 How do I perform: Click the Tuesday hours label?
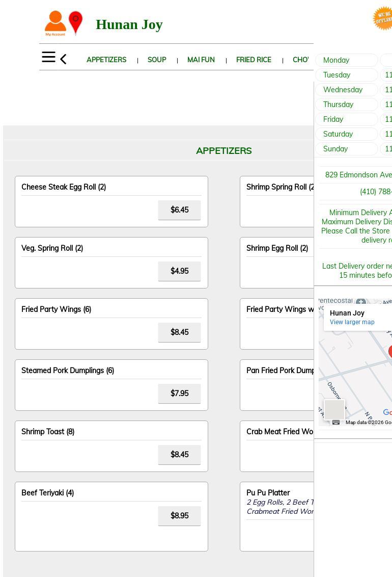pos(347,75)
